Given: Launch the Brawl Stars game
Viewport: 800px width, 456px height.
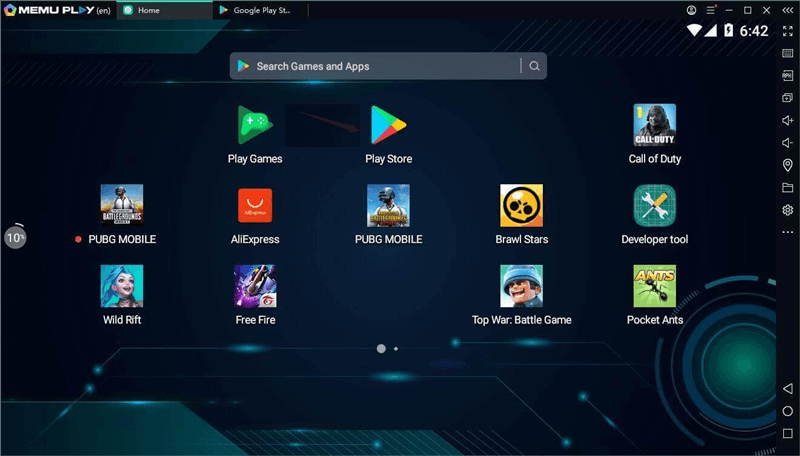Looking at the screenshot, I should [x=521, y=206].
